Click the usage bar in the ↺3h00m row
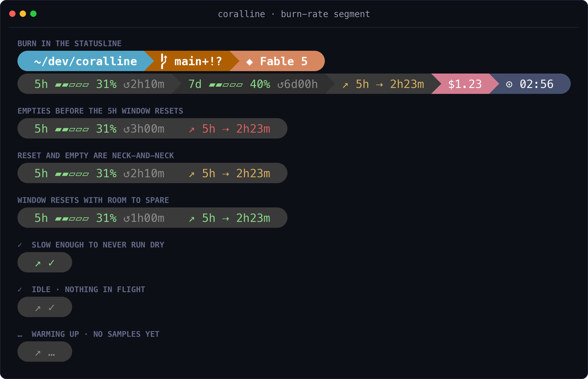This screenshot has width=588, height=379. 72,129
